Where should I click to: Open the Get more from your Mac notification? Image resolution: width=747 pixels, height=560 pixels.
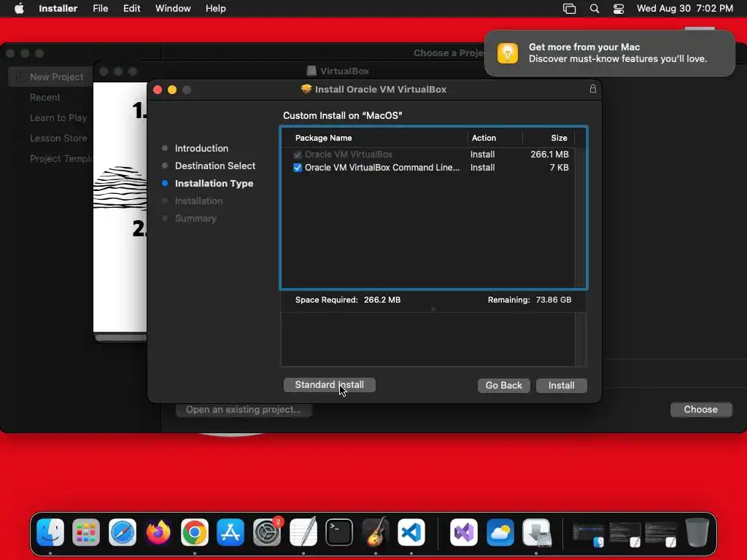609,52
